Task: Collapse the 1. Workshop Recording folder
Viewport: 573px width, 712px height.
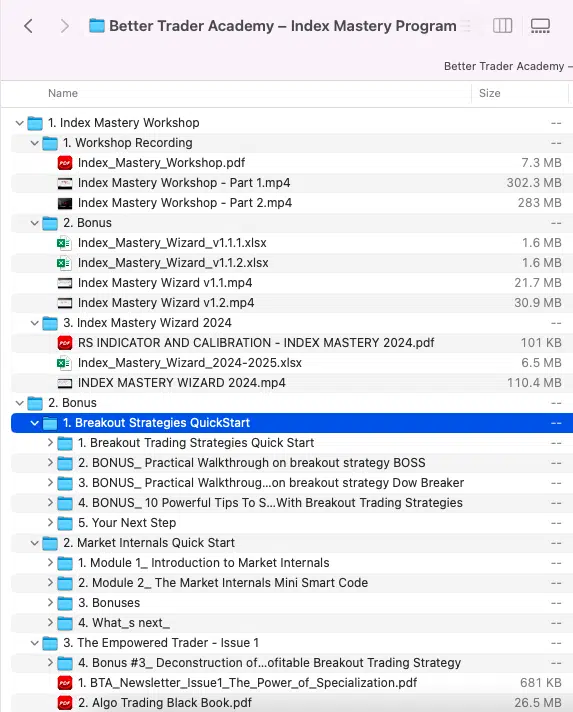Action: (x=35, y=143)
